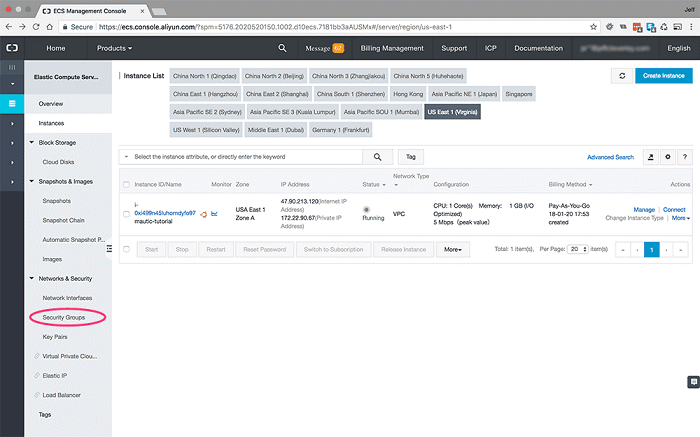
Task: Click the instance search magnifier button
Action: tap(378, 157)
